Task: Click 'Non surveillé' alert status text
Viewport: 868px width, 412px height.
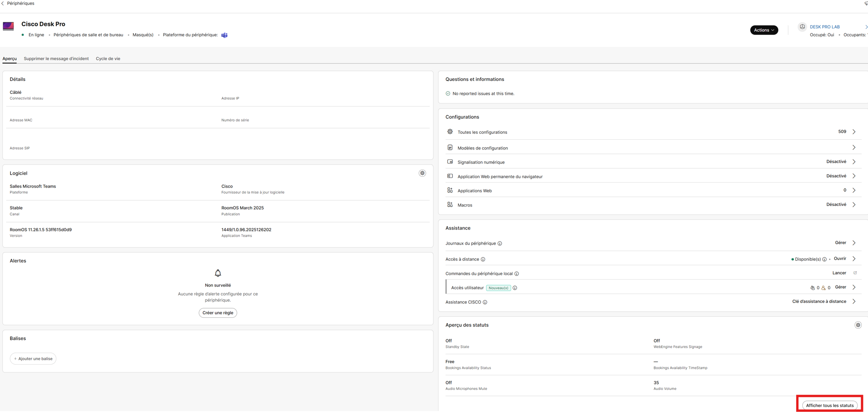Action: pyautogui.click(x=218, y=285)
